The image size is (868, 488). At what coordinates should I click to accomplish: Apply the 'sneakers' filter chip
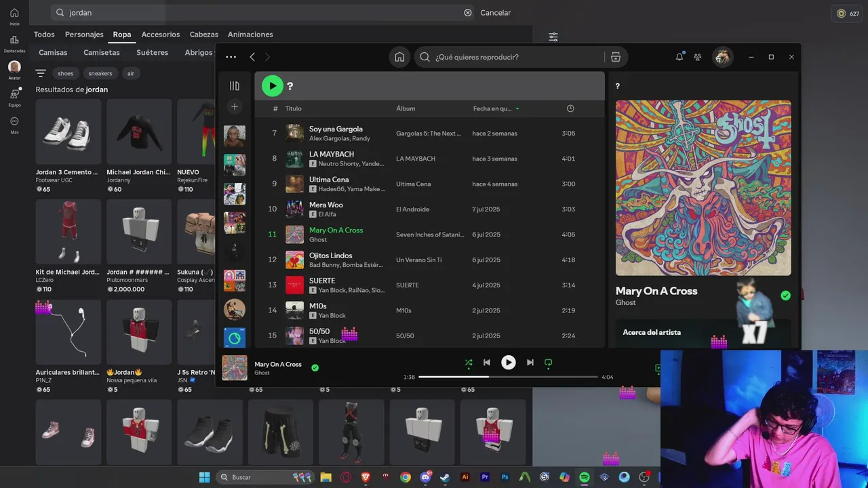click(x=100, y=73)
